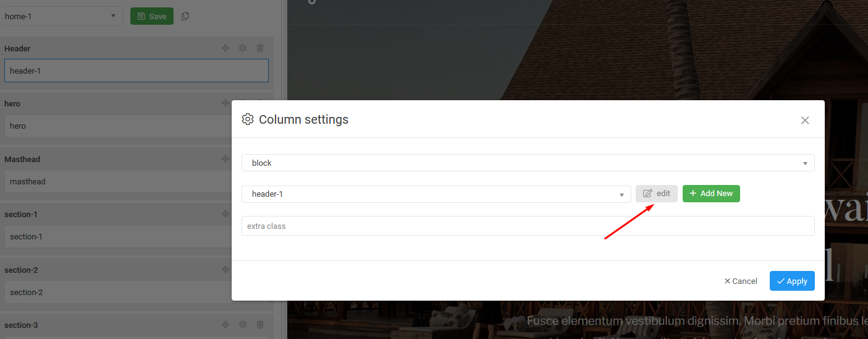Screen dimensions: 868x339
Task: Open settings gear for section-3 row
Action: 243,325
